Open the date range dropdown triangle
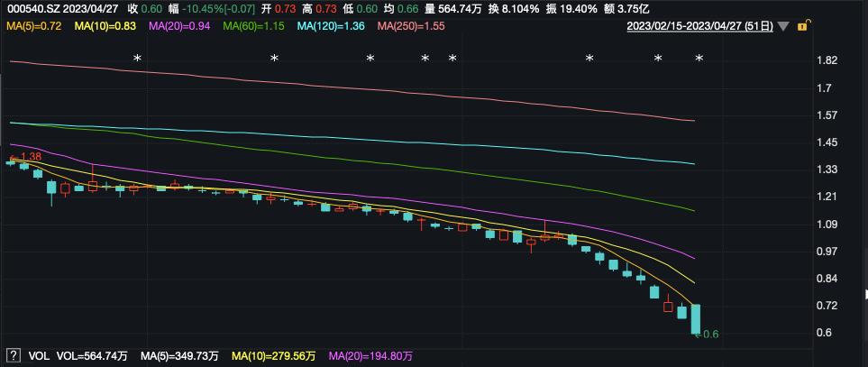This screenshot has width=868, height=367. (x=782, y=26)
